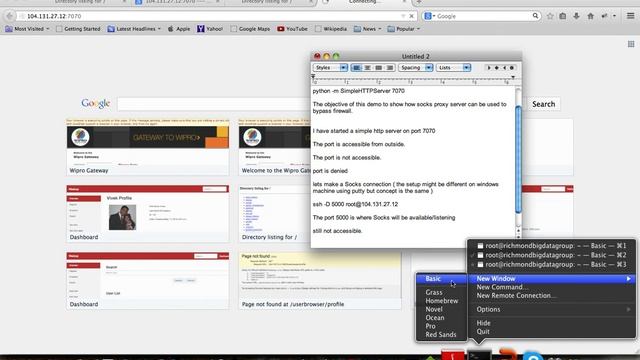Open the Firefox hamburger menu

[x=631, y=16]
